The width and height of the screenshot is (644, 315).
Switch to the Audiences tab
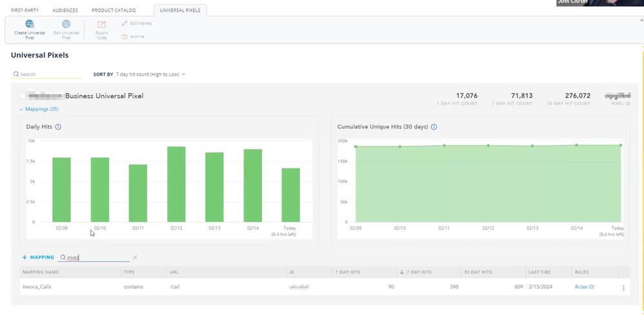tap(65, 10)
